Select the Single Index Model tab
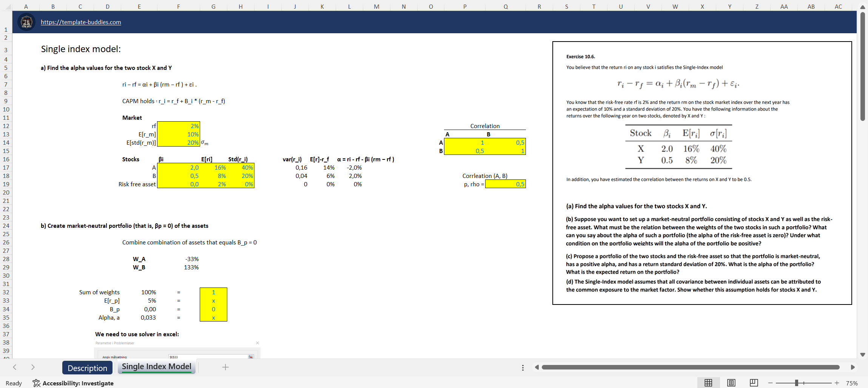868x388 pixels. click(157, 367)
